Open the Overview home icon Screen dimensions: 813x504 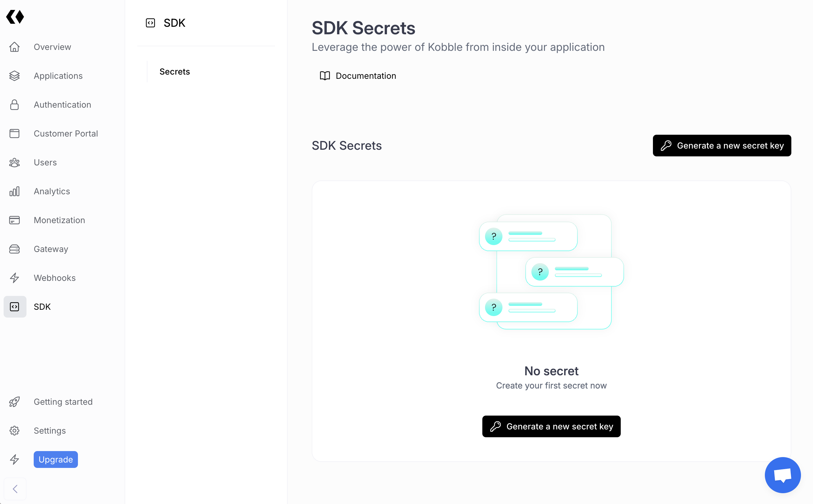[x=15, y=47]
